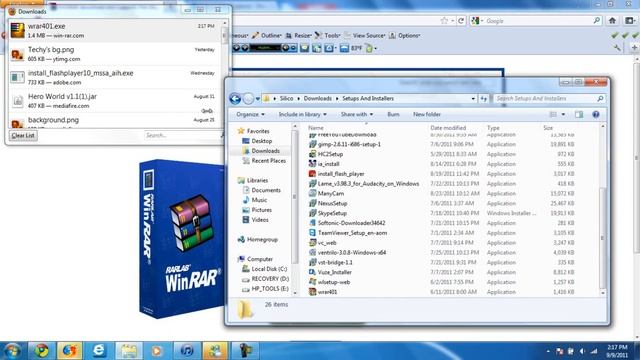Click the Search Setups And Installers field

pos(549,98)
